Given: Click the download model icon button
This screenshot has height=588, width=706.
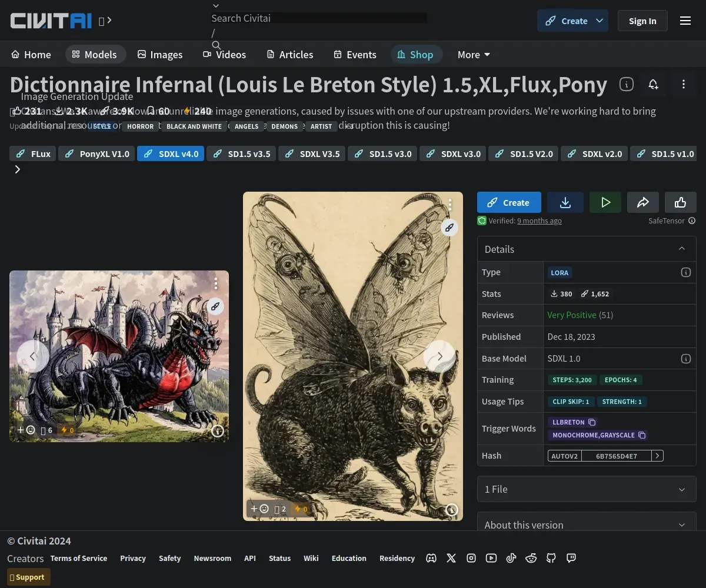Looking at the screenshot, I should coord(565,202).
